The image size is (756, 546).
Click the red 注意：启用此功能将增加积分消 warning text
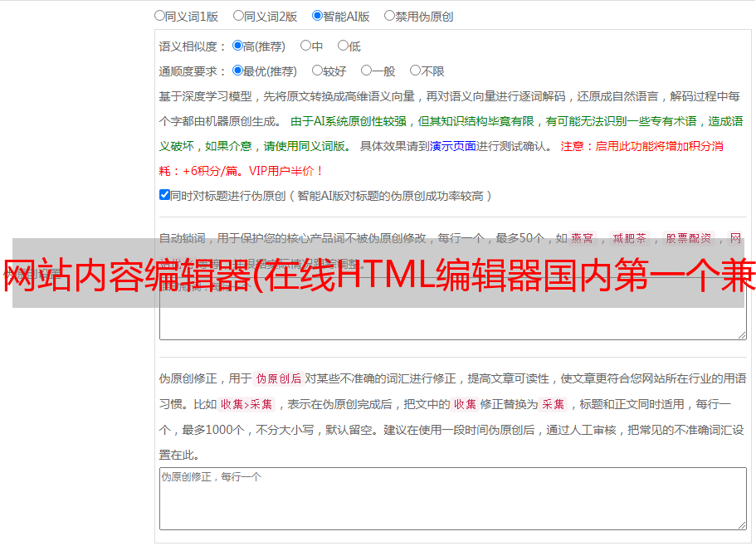click(641, 146)
